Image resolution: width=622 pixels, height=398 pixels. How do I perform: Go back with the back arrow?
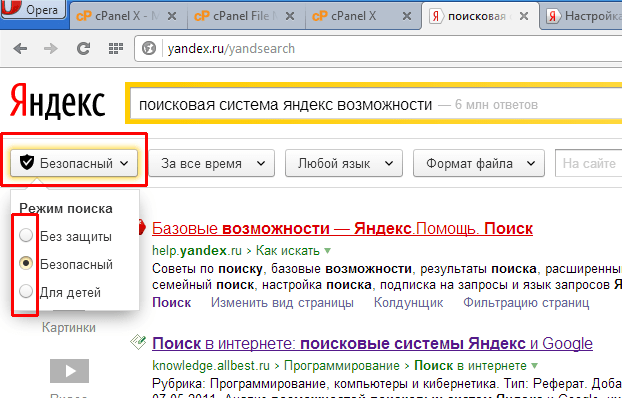point(20,48)
